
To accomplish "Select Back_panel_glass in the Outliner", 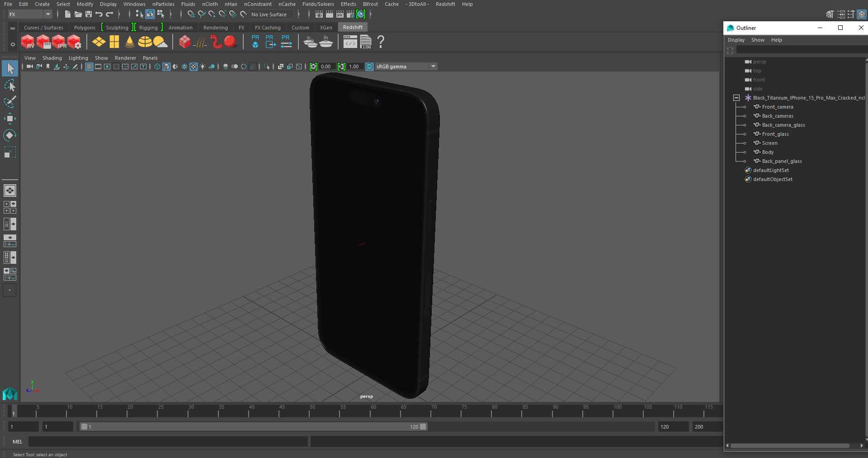I will point(782,161).
